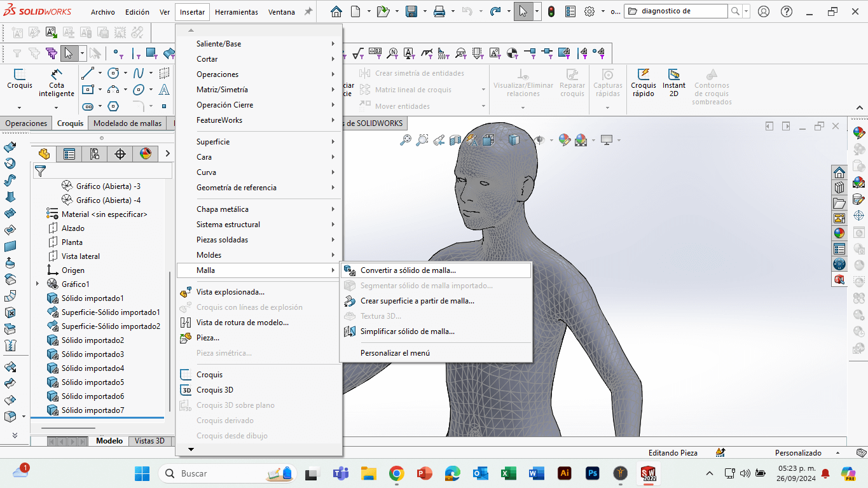868x488 pixels.
Task: Open the SOLIDWORKS Resources home tab in task pane
Action: click(839, 172)
